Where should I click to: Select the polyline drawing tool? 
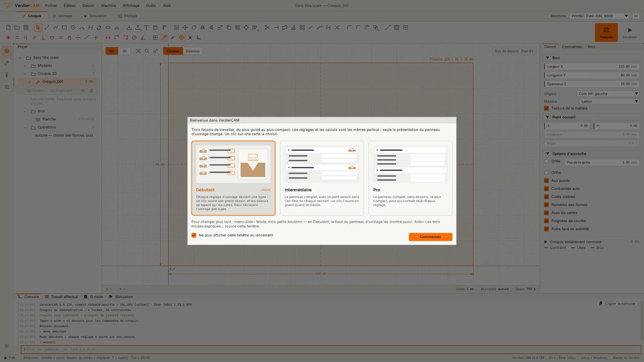(x=56, y=27)
